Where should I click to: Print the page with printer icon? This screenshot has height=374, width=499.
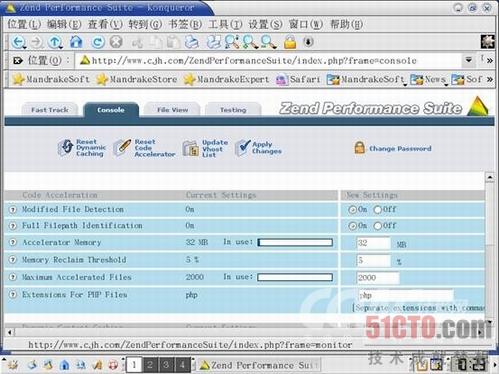[x=192, y=42]
